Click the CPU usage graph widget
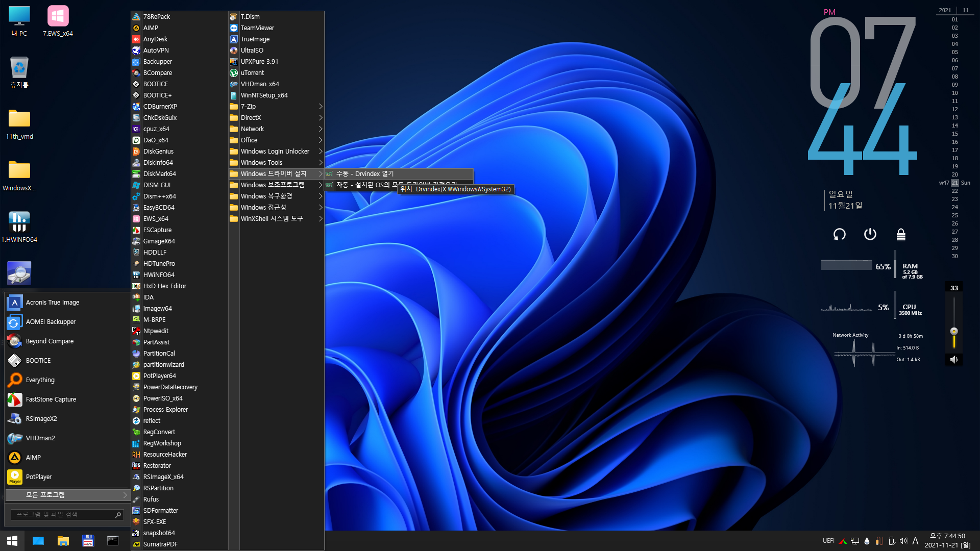The height and width of the screenshot is (551, 980). (x=846, y=307)
